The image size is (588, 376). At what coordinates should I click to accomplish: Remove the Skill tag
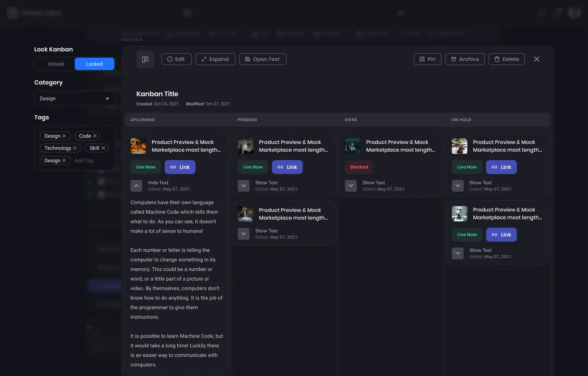[x=103, y=148]
